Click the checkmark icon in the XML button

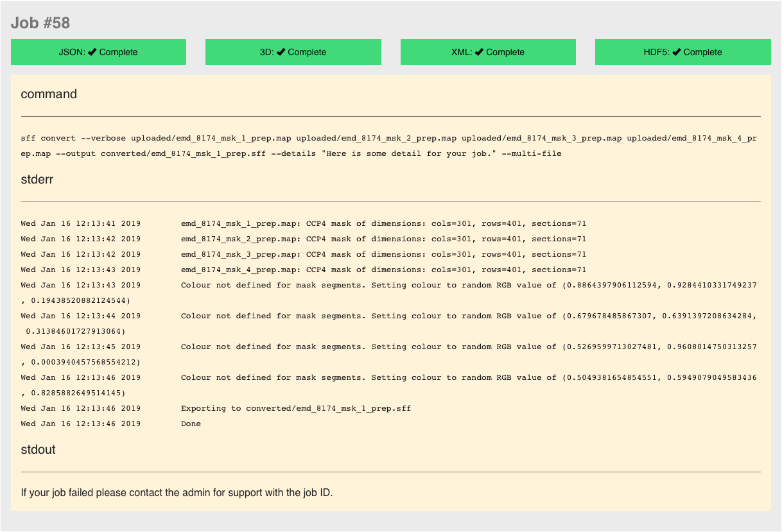click(x=480, y=52)
